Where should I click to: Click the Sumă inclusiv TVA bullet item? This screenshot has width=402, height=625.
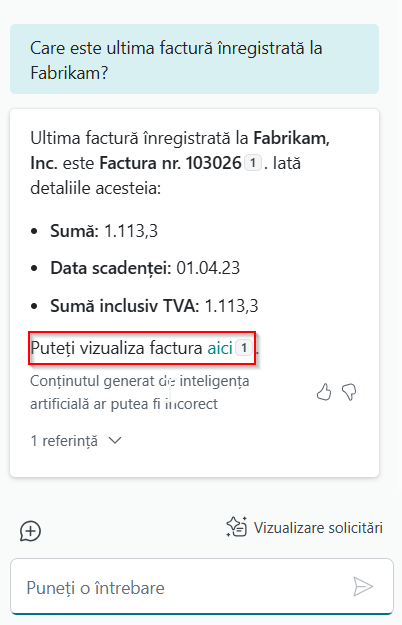154,306
